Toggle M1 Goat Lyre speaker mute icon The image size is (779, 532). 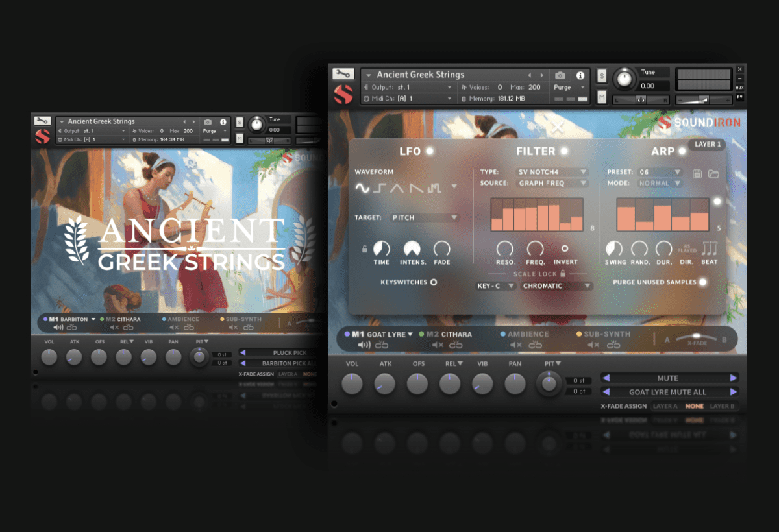(365, 345)
